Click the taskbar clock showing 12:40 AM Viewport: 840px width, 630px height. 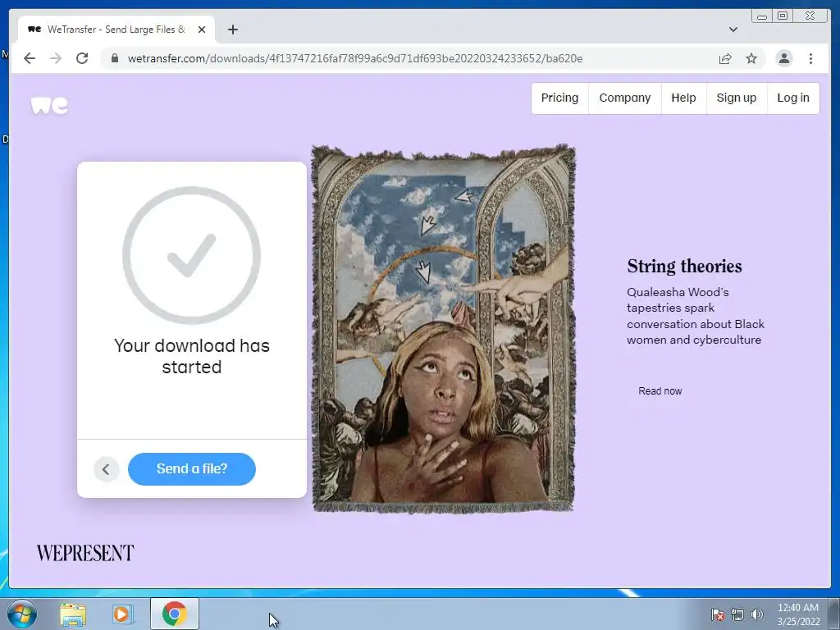(798, 614)
